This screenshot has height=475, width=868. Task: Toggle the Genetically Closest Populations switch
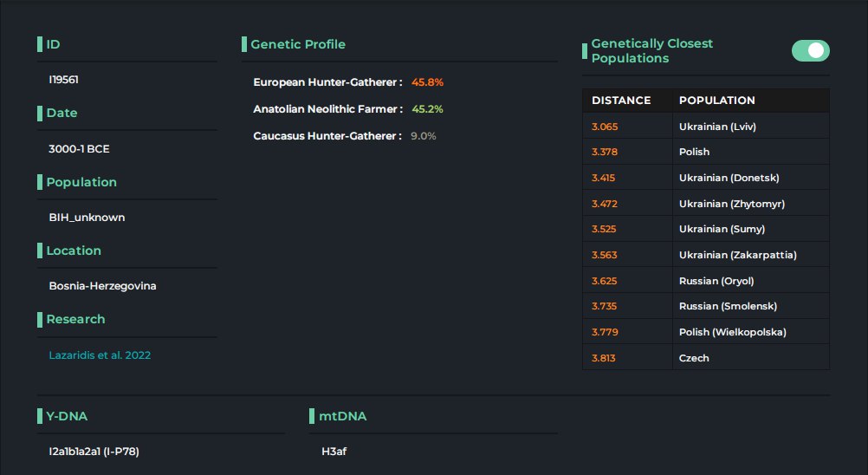810,51
